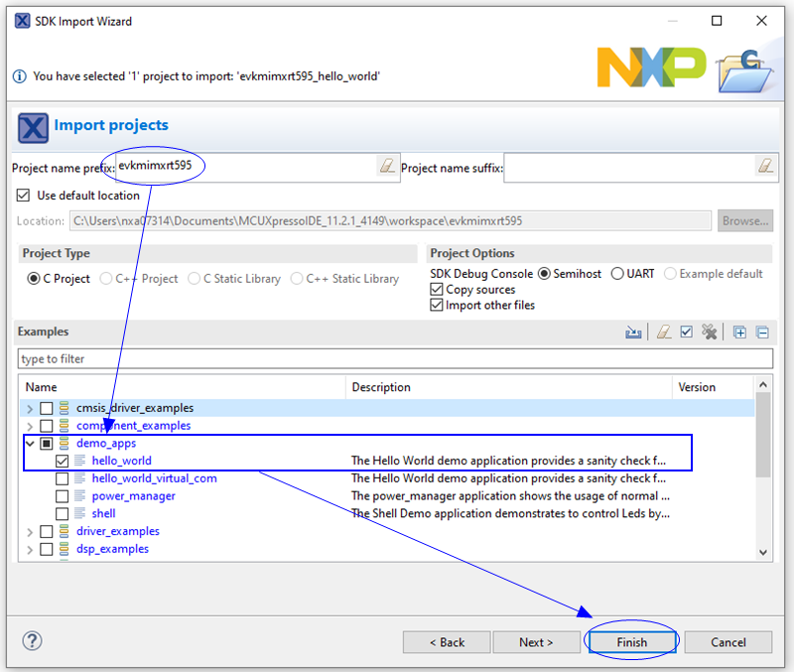
Task: Check the hello_world_virtual_com checkbox
Action: click(x=62, y=478)
